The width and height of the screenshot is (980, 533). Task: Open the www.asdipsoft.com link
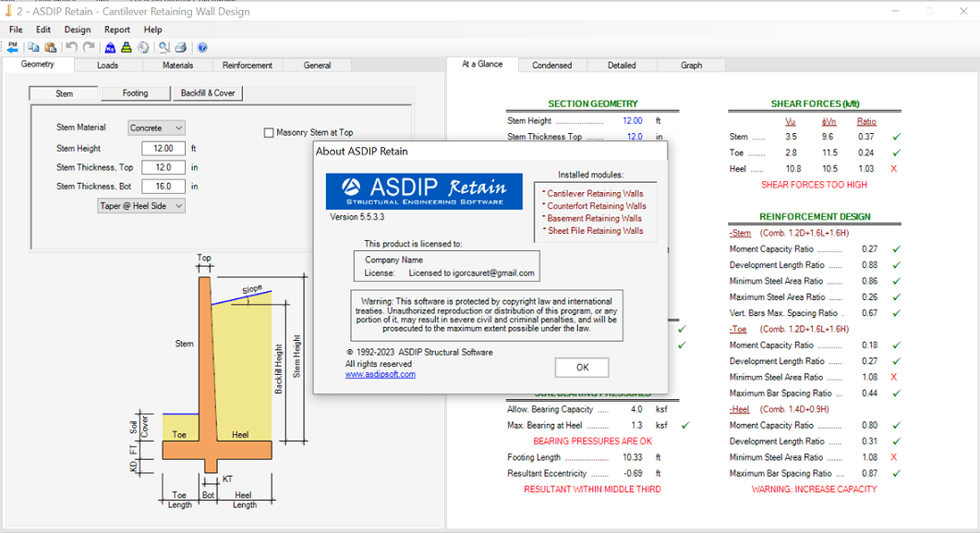click(x=380, y=374)
